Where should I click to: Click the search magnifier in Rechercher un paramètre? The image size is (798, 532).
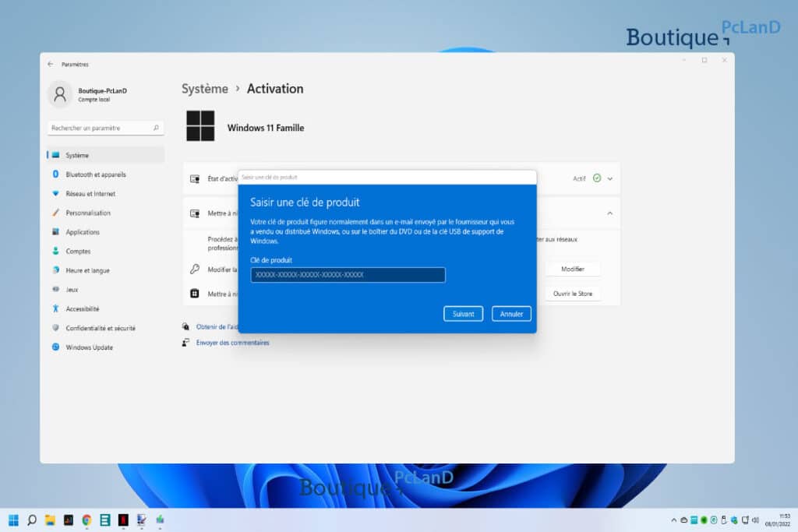(156, 128)
